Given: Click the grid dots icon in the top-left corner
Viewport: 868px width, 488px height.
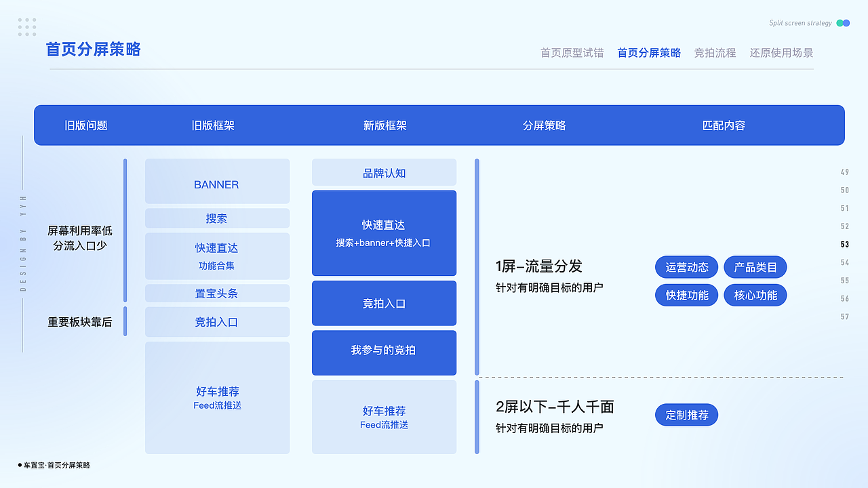Looking at the screenshot, I should click(x=27, y=26).
